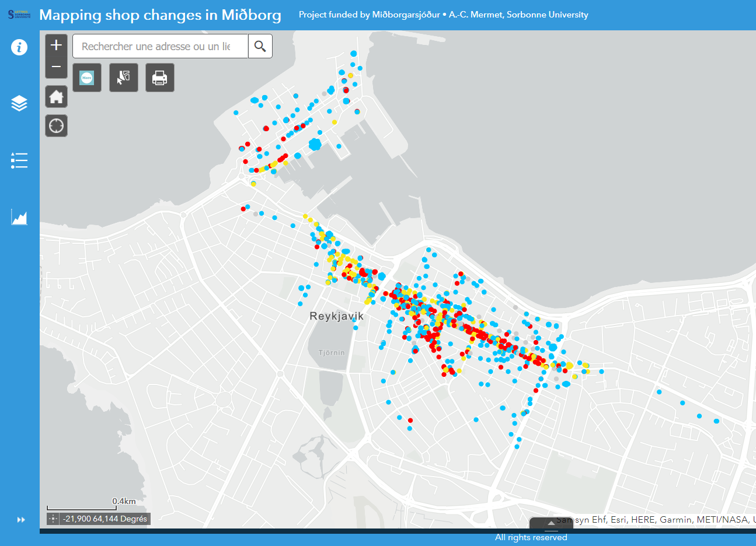Screen dimensions: 756x546
Task: Select the feature selection tool
Action: click(123, 77)
